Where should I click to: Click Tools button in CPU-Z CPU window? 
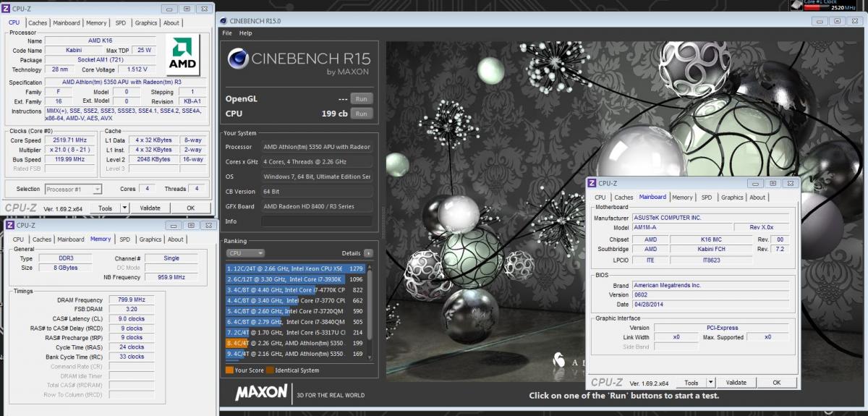pos(106,208)
